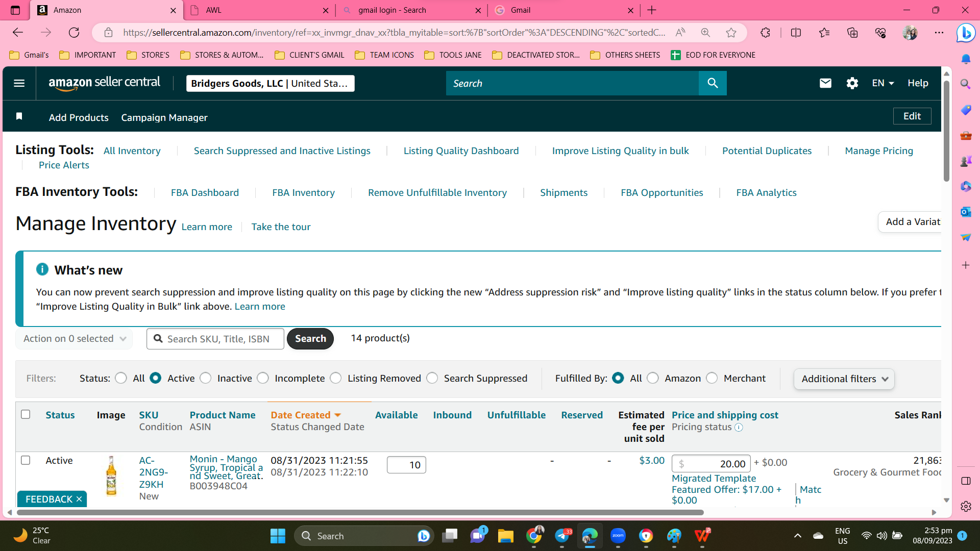980x551 pixels.
Task: Select Fulfilled By Merchant radio button
Action: (x=712, y=378)
